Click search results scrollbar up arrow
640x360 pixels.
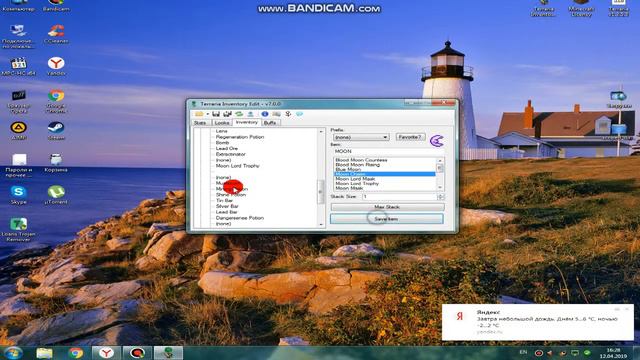coord(440,161)
